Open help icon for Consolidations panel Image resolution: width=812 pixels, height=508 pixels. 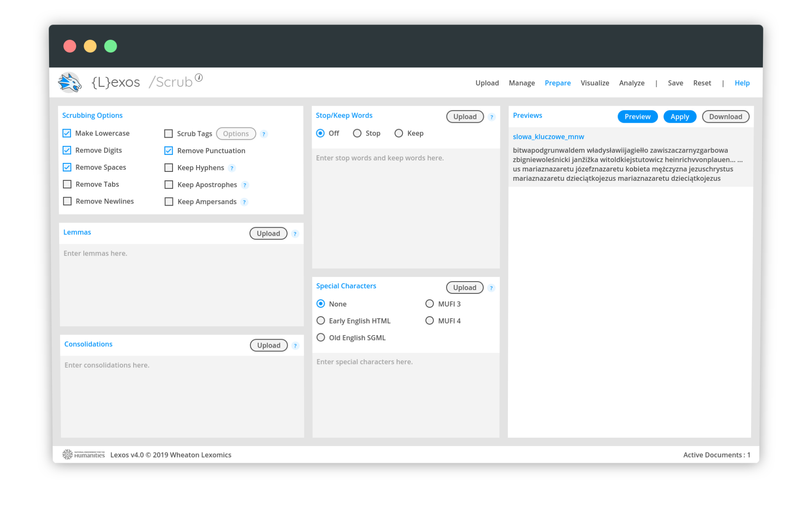[296, 346]
